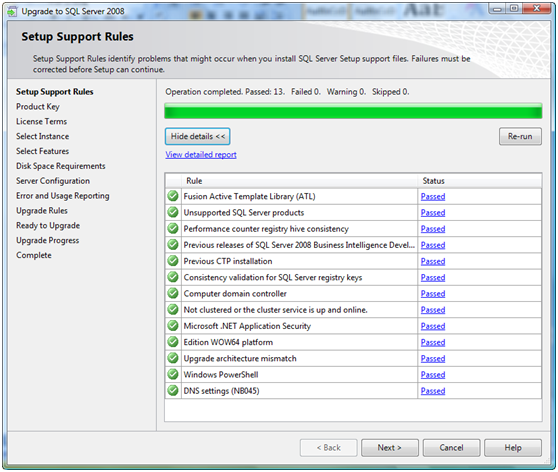Viewport: 558px width, 472px height.
Task: Click the disabled Back button
Action: pos(328,447)
